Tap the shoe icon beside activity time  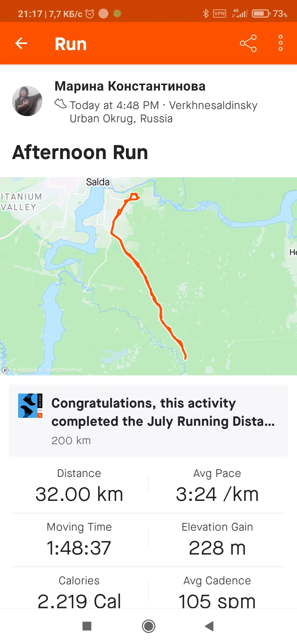tap(61, 104)
